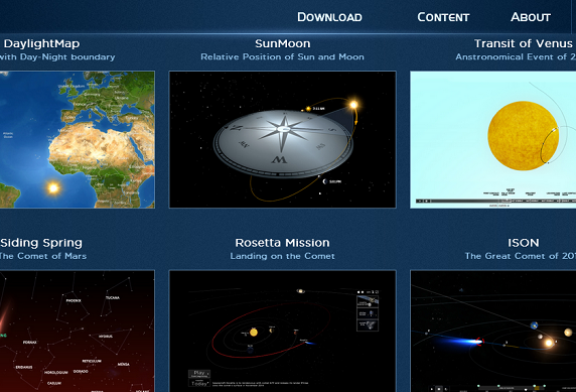Click the sun icon on the DaylightMap image
This screenshot has height=392, width=576.
click(x=54, y=188)
